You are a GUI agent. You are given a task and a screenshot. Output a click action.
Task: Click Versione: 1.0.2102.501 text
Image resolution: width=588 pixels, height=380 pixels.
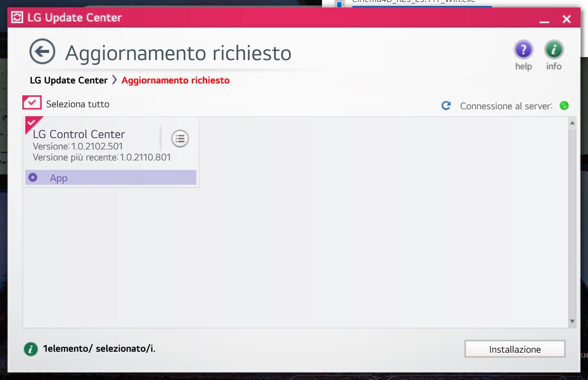77,146
